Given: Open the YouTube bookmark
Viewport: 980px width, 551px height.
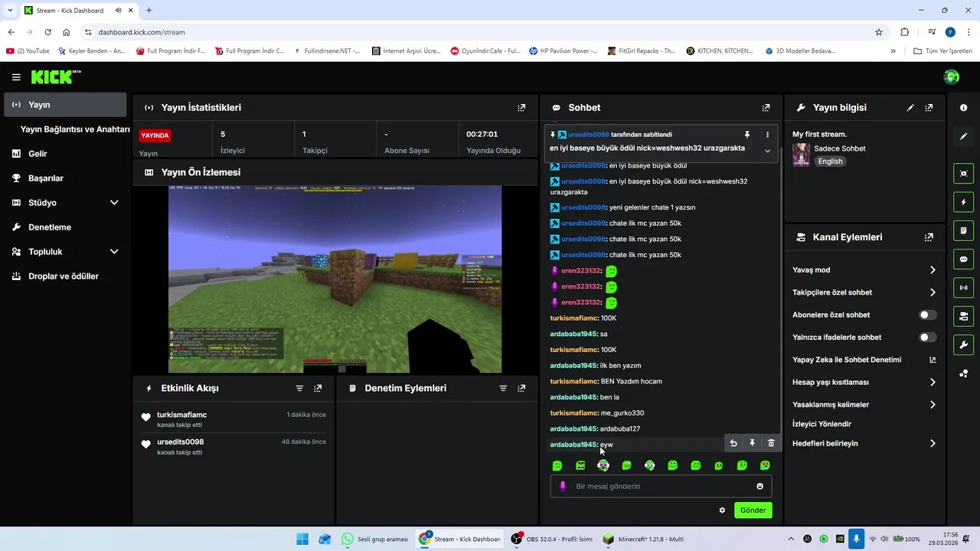Looking at the screenshot, I should tap(28, 51).
